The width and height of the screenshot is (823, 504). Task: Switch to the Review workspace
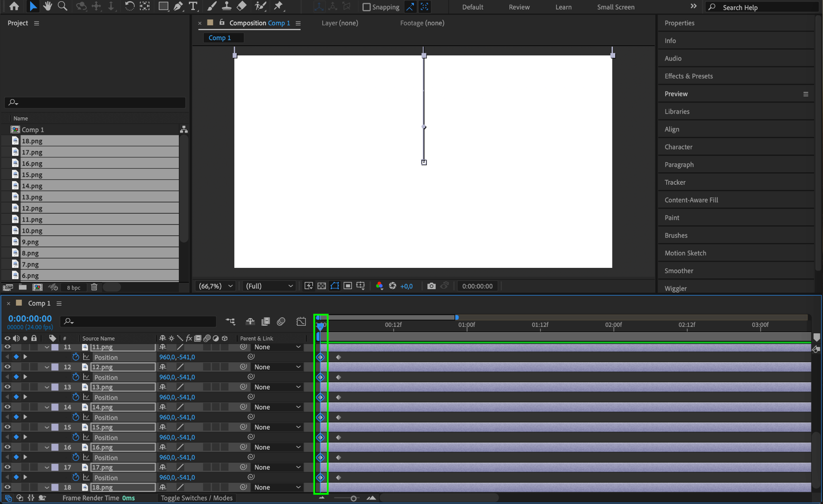[x=519, y=7]
